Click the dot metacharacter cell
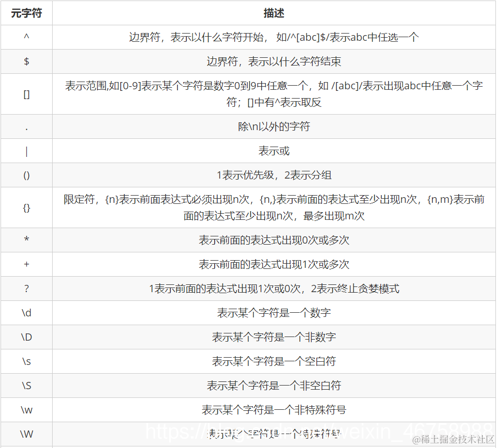 click(27, 127)
